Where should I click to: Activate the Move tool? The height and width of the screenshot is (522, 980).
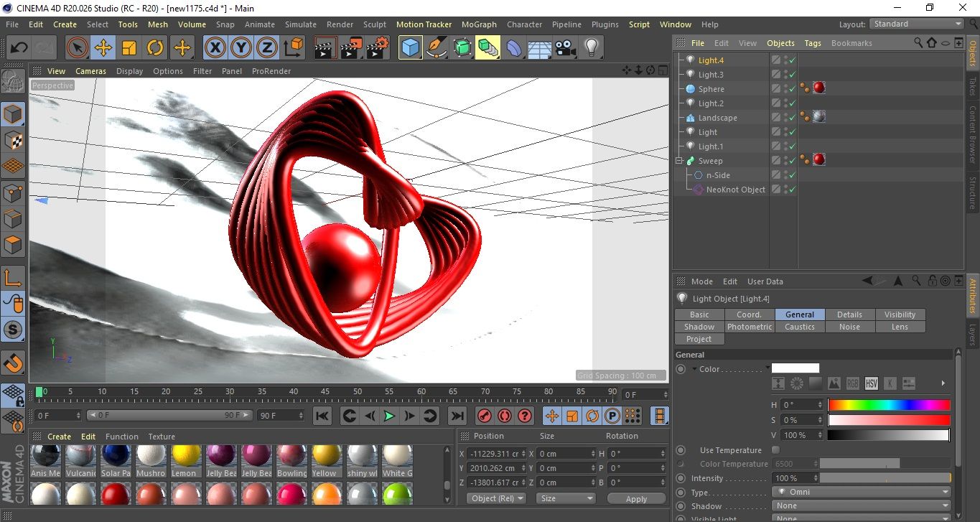(x=103, y=48)
